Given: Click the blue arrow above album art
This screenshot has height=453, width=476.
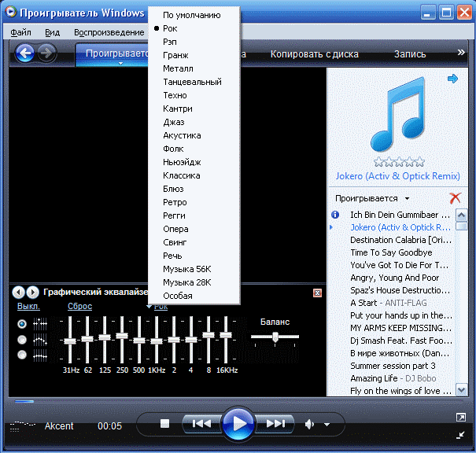Looking at the screenshot, I should click(452, 79).
